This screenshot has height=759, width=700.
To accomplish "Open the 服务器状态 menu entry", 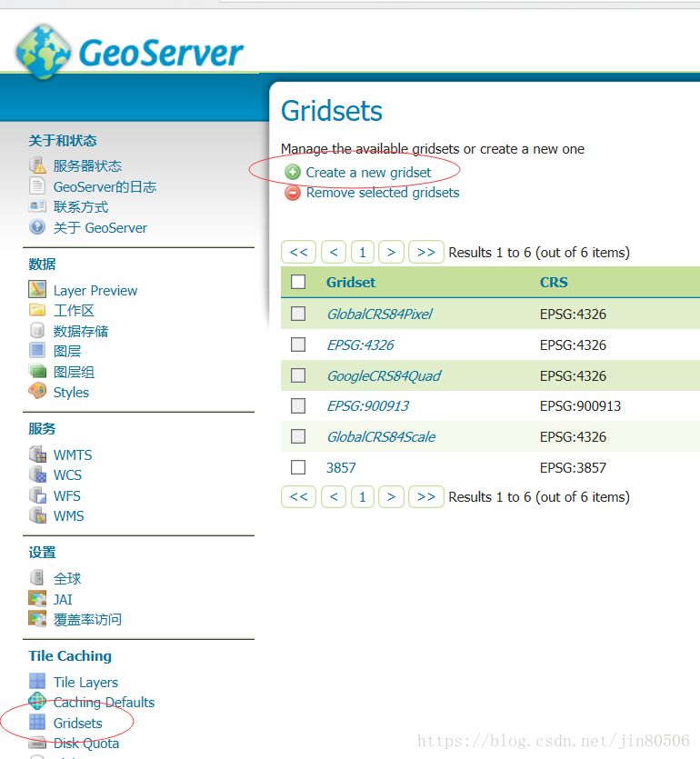I will pyautogui.click(x=87, y=166).
